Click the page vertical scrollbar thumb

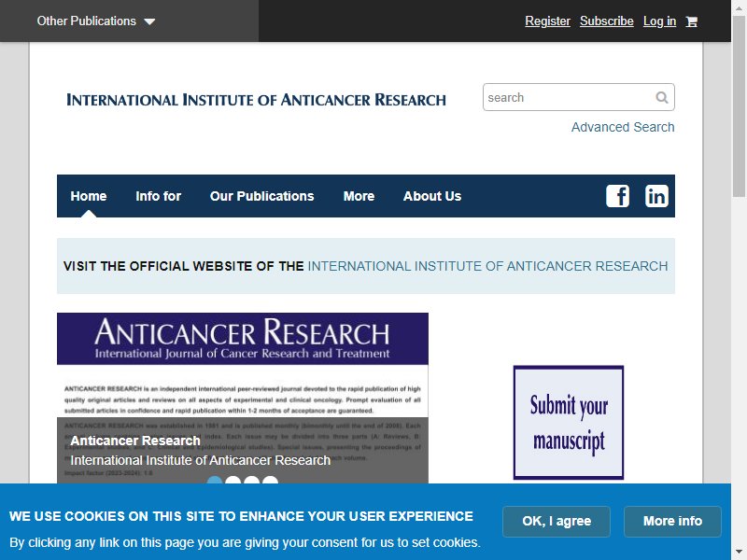pos(739,105)
